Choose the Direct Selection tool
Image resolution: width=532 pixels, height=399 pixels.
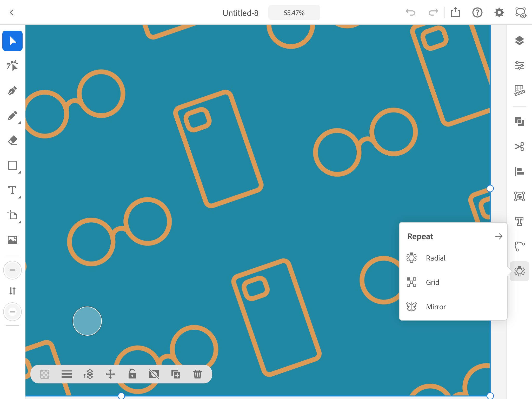[x=12, y=65]
